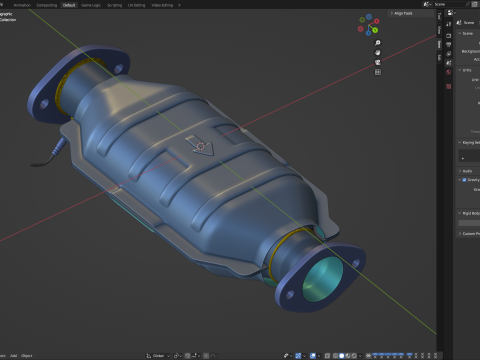Open the scene browse dropdown in the top bar
Viewport: 480px width, 360px height.
pyautogui.click(x=427, y=4)
